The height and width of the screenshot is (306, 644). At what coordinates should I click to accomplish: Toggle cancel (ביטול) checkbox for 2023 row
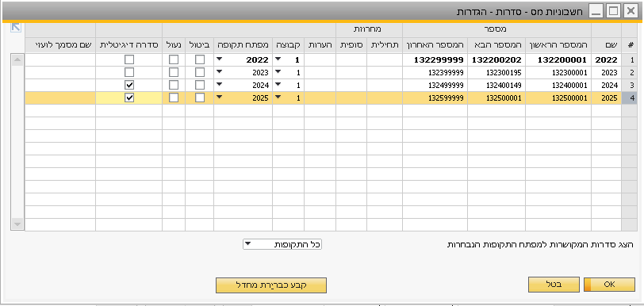(200, 72)
